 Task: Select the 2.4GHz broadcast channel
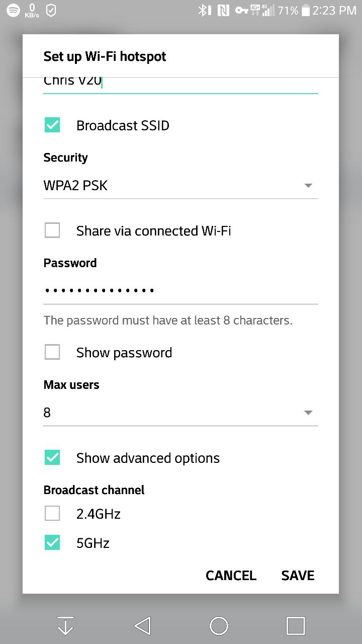tap(52, 514)
